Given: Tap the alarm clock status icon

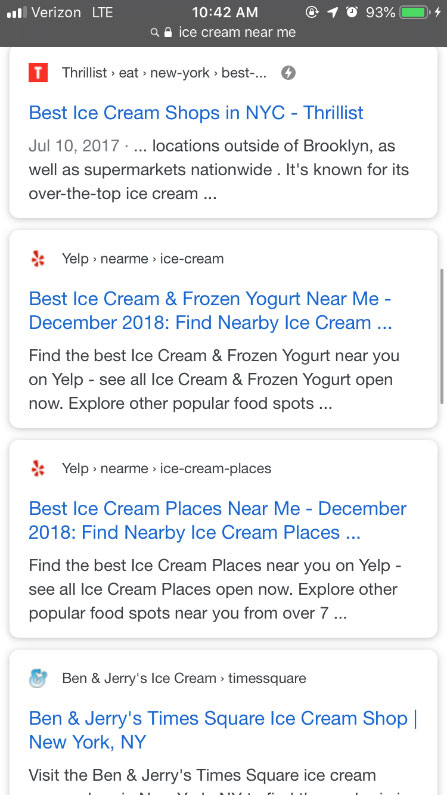Looking at the screenshot, I should 352,12.
